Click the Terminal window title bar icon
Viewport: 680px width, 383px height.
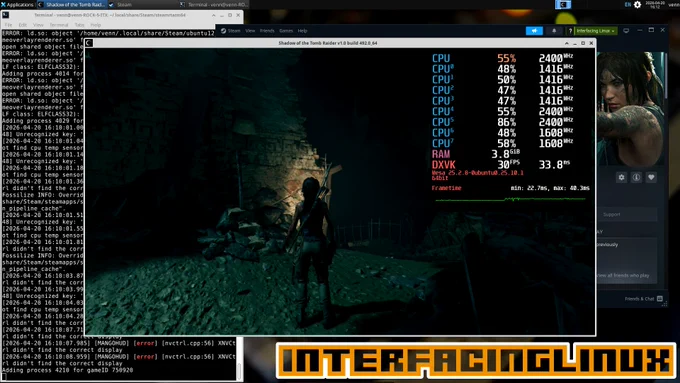pyautogui.click(x=6, y=15)
